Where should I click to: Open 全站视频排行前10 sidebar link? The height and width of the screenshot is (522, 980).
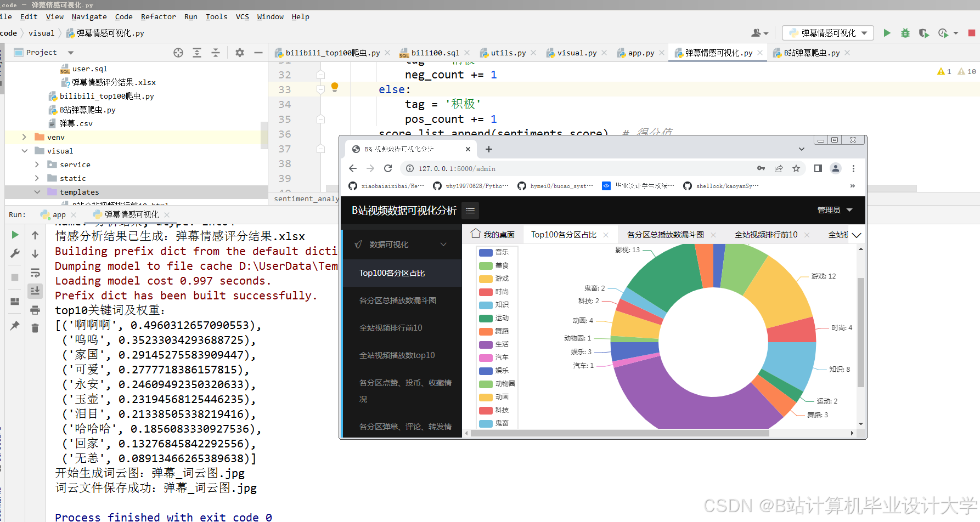point(391,328)
